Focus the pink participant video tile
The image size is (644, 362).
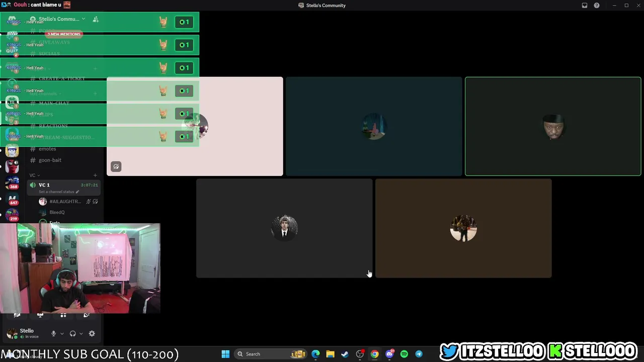click(x=195, y=126)
